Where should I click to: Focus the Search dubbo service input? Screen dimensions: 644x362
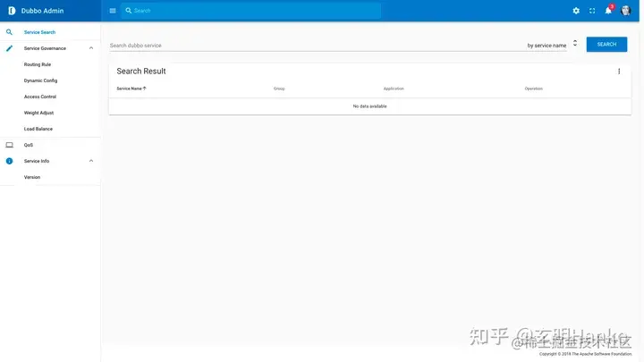coord(317,46)
